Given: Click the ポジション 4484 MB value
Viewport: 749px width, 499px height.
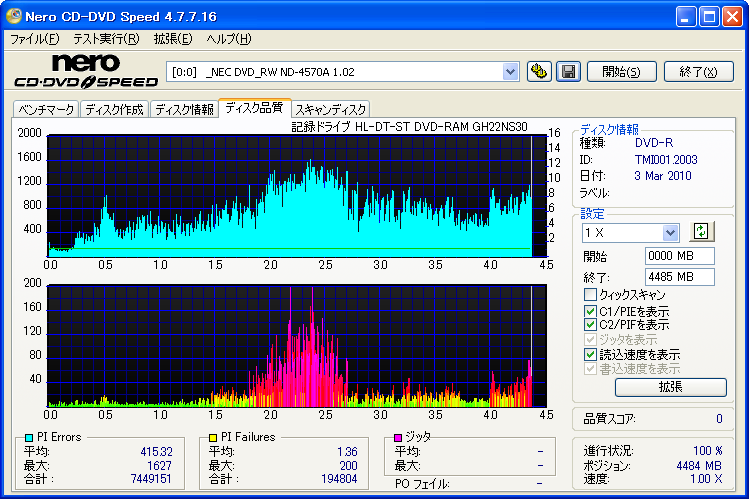Looking at the screenshot, I should click(699, 466).
